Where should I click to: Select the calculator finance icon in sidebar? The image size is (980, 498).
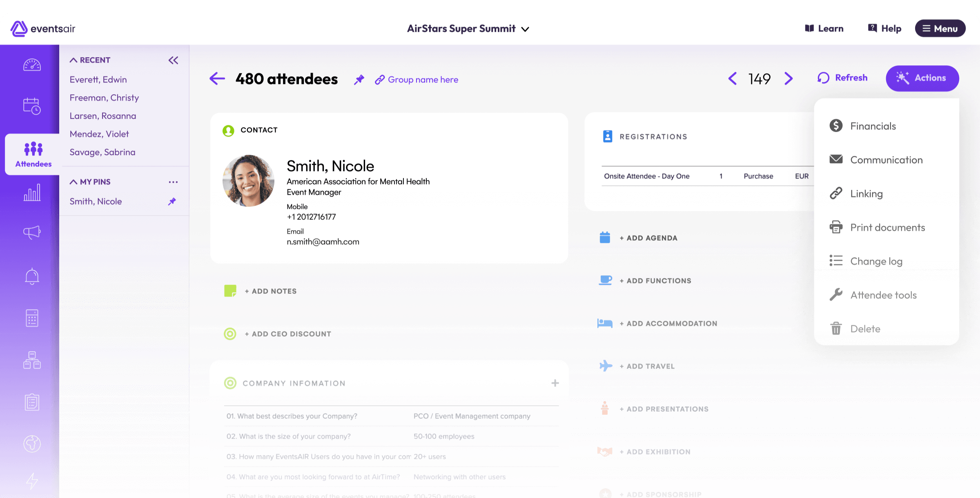pyautogui.click(x=32, y=318)
